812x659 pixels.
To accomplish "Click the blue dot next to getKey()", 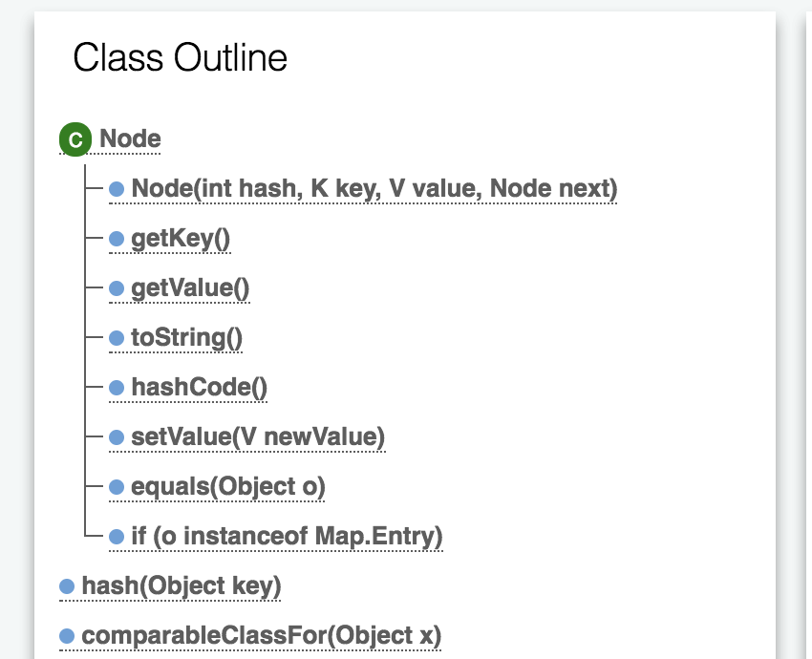I will [118, 239].
